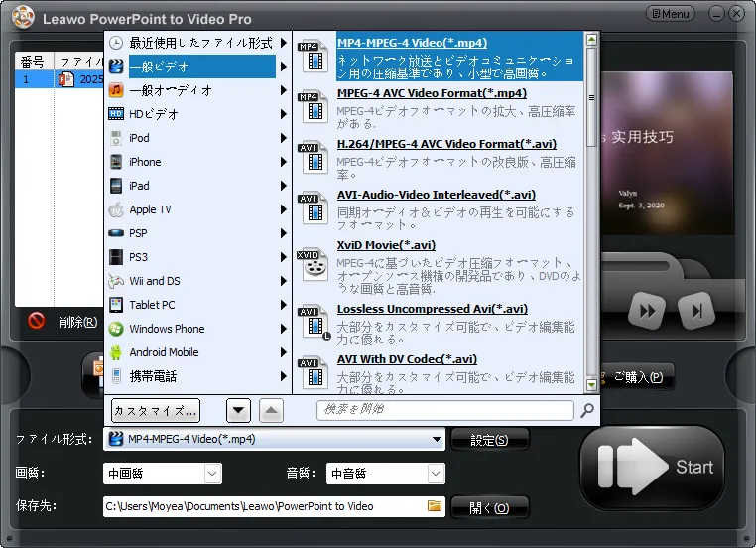The height and width of the screenshot is (548, 756).
Task: Click the Lossless Uncompressed Avi icon
Action: tap(314, 323)
